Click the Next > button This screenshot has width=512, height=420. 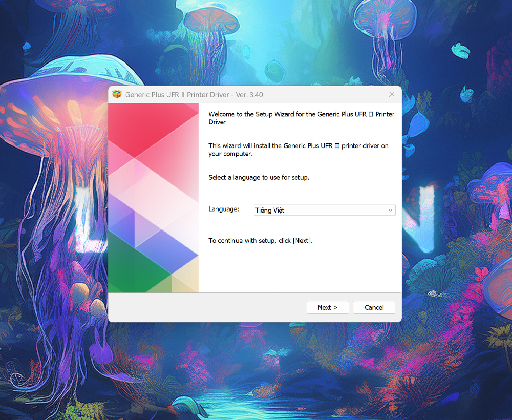point(328,307)
